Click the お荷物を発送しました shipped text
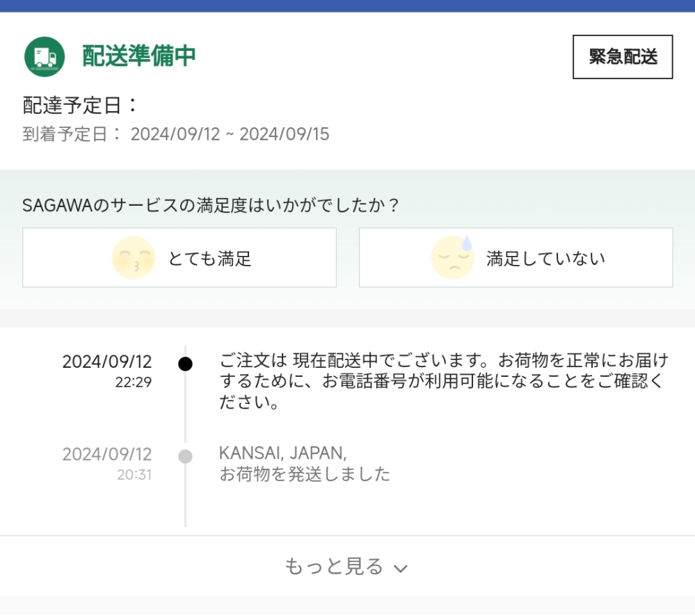 [305, 474]
